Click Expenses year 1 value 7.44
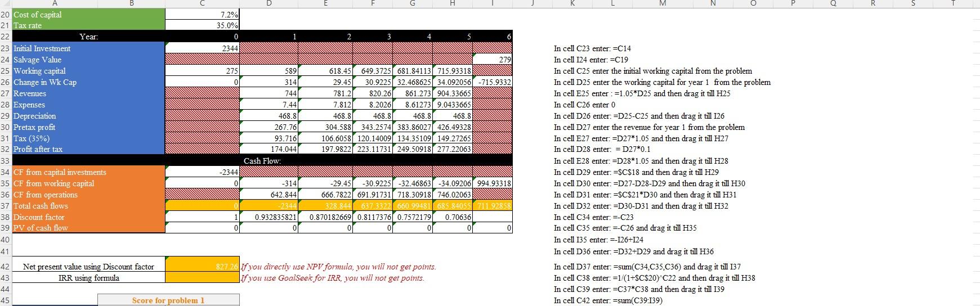 [269, 105]
